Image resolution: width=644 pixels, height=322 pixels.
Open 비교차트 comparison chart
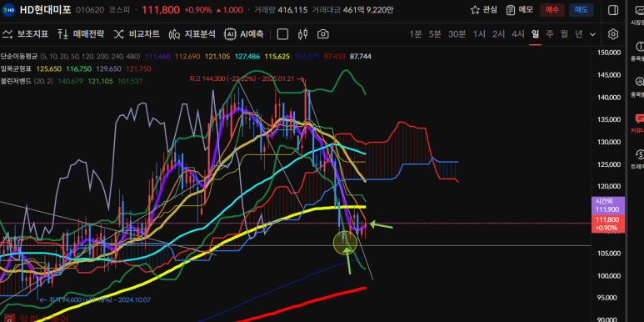tap(137, 34)
